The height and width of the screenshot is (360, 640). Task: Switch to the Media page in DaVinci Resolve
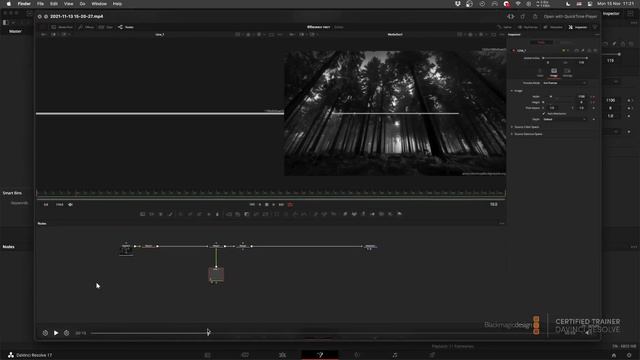[x=207, y=355]
